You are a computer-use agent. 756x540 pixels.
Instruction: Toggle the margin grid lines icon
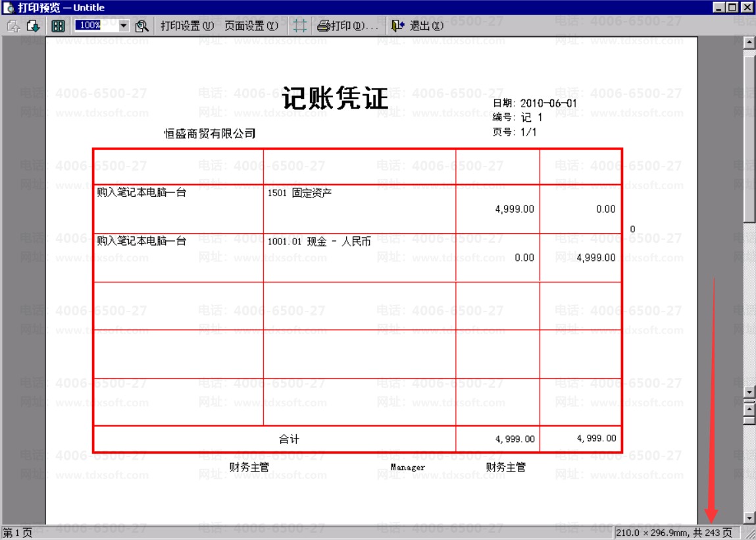pos(299,26)
